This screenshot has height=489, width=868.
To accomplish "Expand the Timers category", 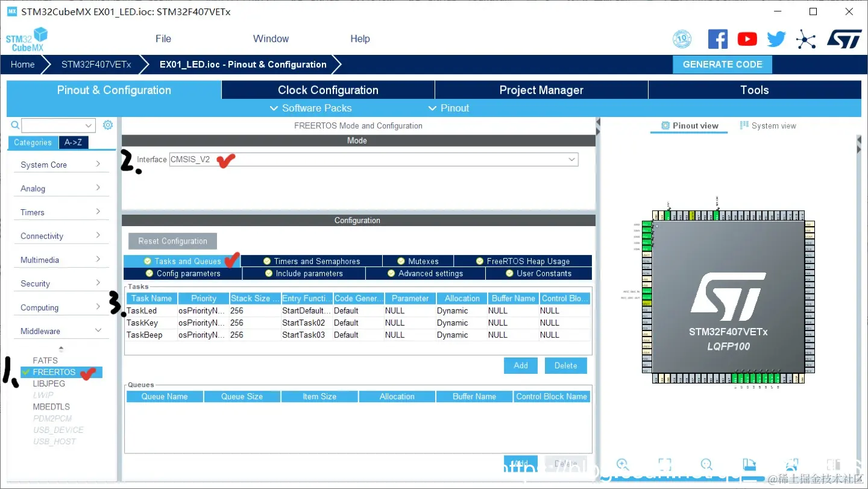I will [x=61, y=212].
